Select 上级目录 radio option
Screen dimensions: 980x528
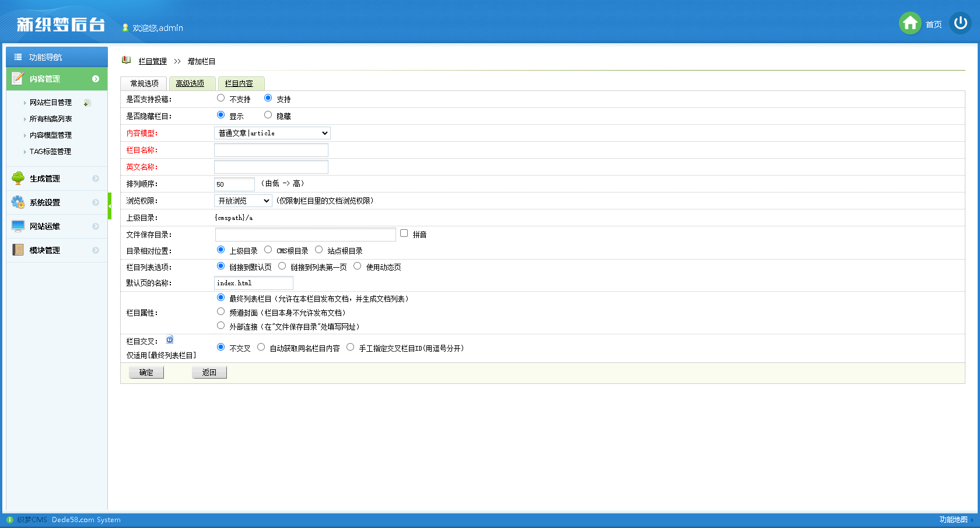(x=220, y=250)
